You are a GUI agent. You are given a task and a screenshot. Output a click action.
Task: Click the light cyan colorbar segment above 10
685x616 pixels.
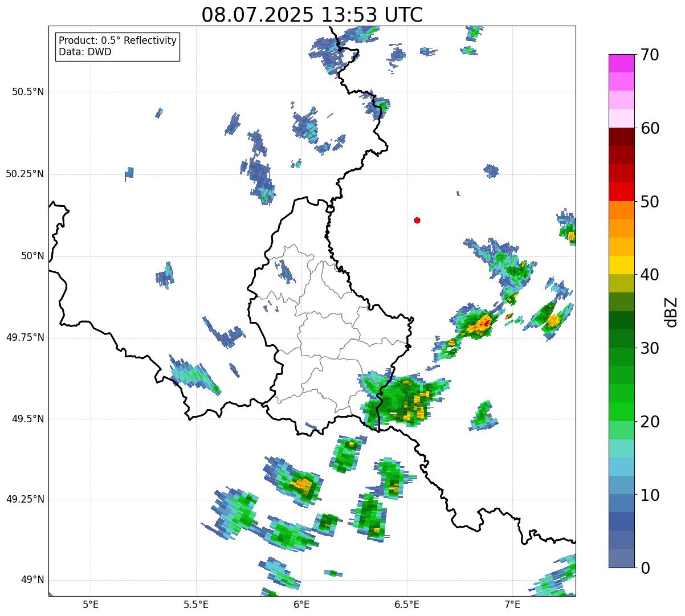621,467
